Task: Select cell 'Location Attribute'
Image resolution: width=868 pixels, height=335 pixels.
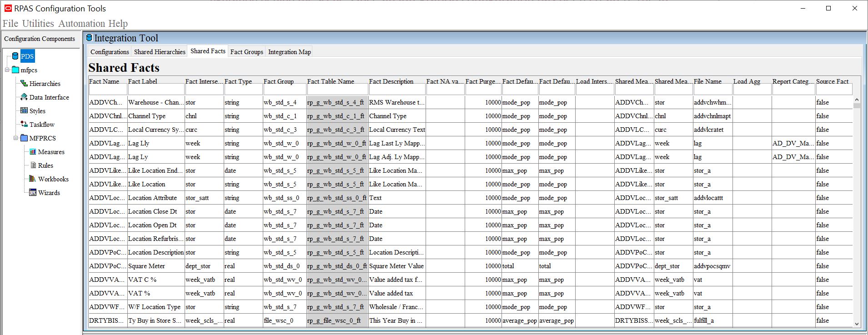Action: [156, 198]
